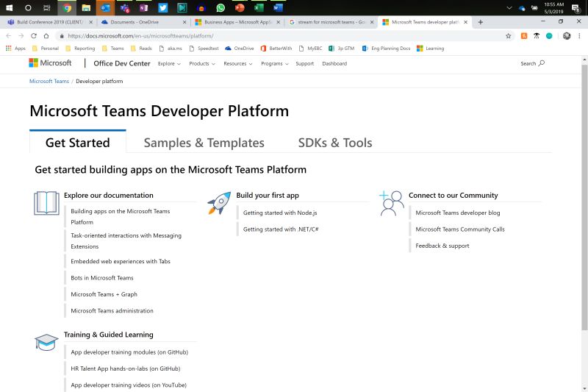Switch to Outlook in the taskbar
The width and height of the screenshot is (588, 392).
click(105, 7)
